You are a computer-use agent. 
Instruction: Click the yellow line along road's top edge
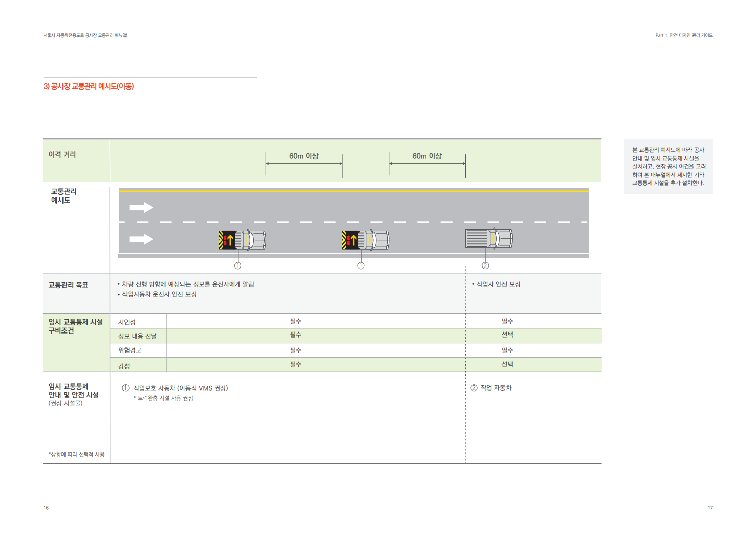[353, 191]
